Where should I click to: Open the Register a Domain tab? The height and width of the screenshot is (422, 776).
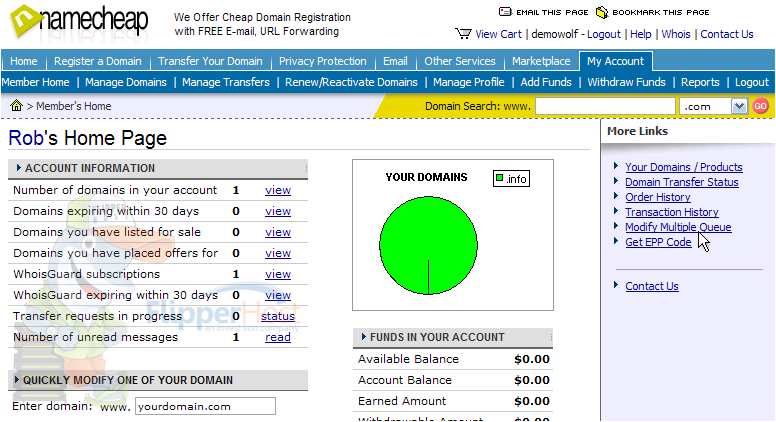[x=97, y=61]
